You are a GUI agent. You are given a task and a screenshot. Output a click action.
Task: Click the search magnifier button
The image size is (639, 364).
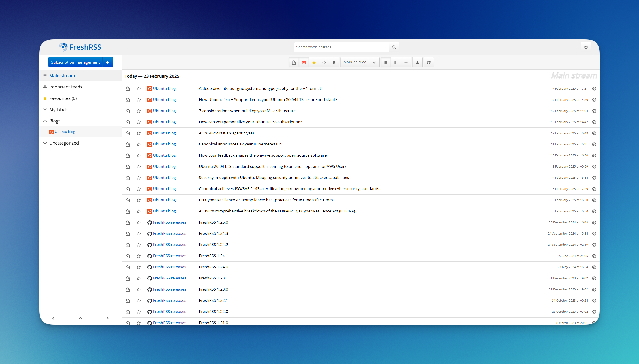click(x=394, y=47)
